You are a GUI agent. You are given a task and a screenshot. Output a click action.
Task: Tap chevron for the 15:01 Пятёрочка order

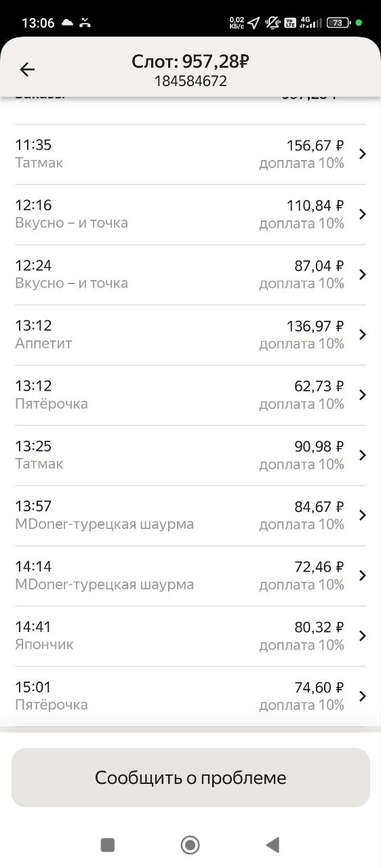(x=363, y=696)
